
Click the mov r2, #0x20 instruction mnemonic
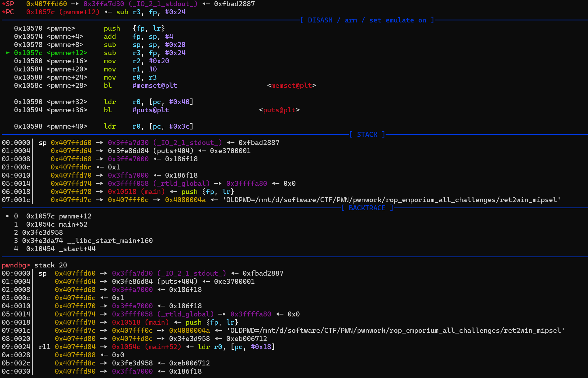pyautogui.click(x=110, y=61)
